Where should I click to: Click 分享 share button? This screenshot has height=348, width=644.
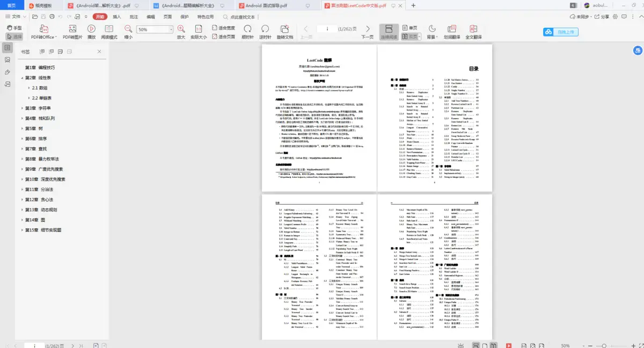click(x=602, y=17)
